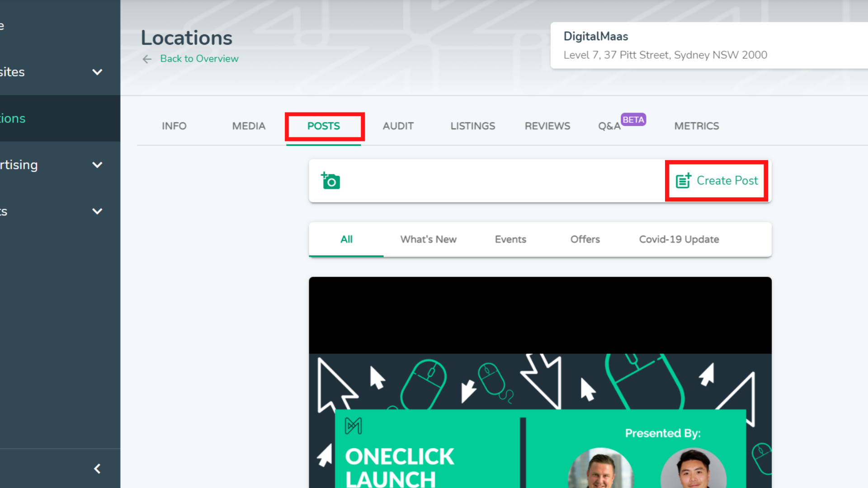The width and height of the screenshot is (868, 488).
Task: Click the INFO tab
Action: [x=174, y=126]
